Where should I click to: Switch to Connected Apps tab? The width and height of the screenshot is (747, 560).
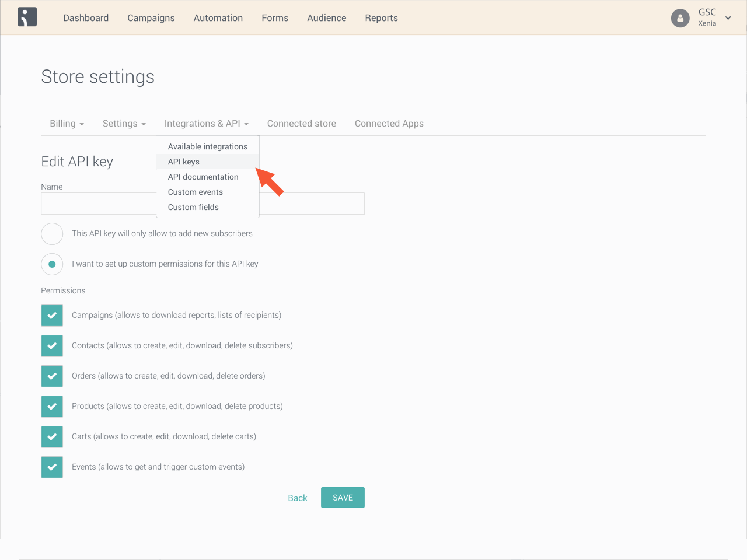pyautogui.click(x=389, y=124)
